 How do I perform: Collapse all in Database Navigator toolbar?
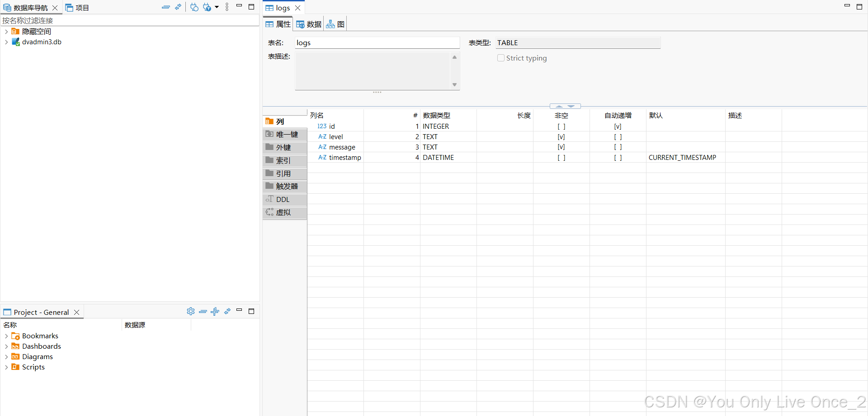pos(166,7)
